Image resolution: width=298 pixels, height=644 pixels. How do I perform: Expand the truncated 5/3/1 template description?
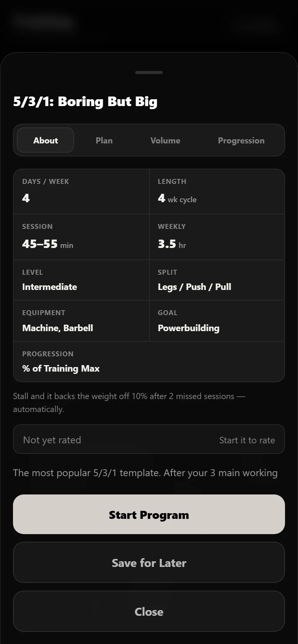(145, 473)
